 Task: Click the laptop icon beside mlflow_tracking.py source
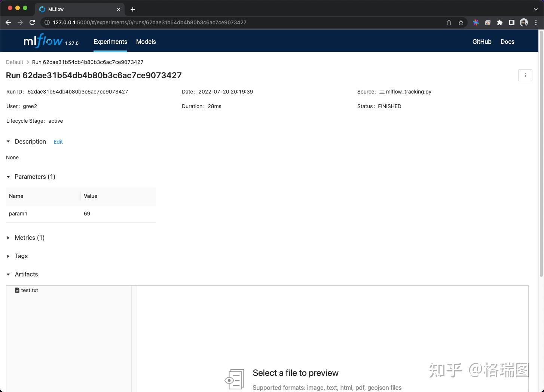tap(382, 91)
